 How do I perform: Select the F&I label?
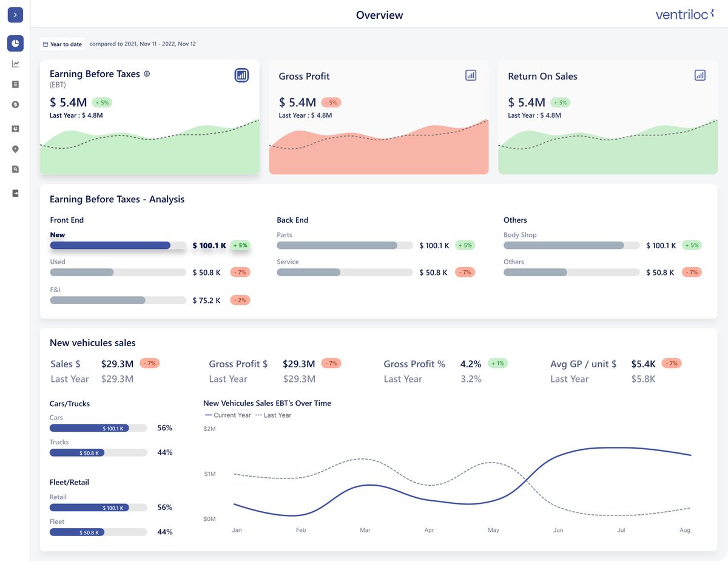coord(55,290)
